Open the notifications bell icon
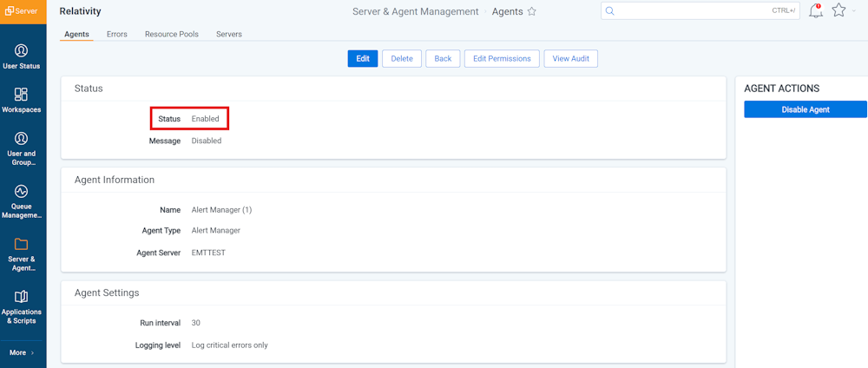Screen dimensions: 868x368 click(816, 10)
